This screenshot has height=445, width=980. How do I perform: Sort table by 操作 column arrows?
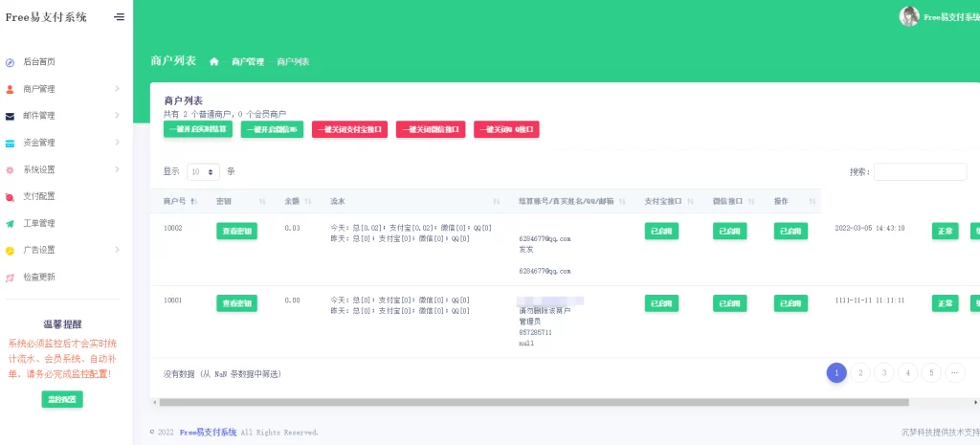(x=813, y=201)
